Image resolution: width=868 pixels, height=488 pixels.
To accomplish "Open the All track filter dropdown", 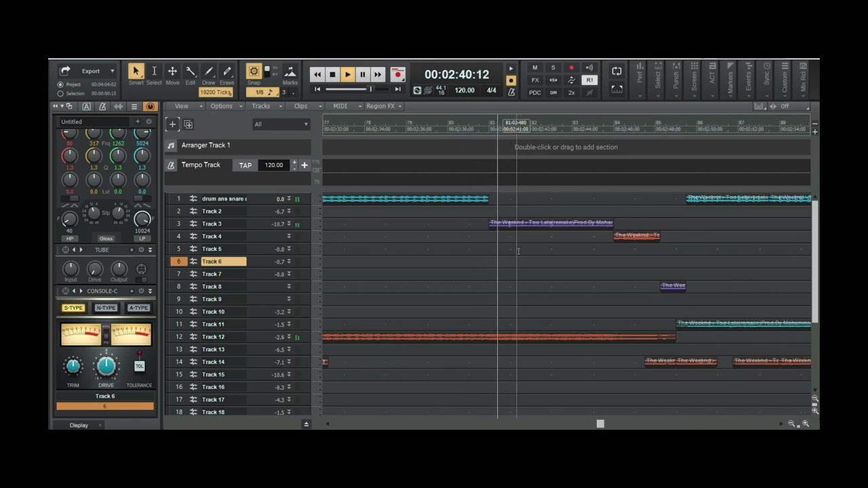I will 281,124.
